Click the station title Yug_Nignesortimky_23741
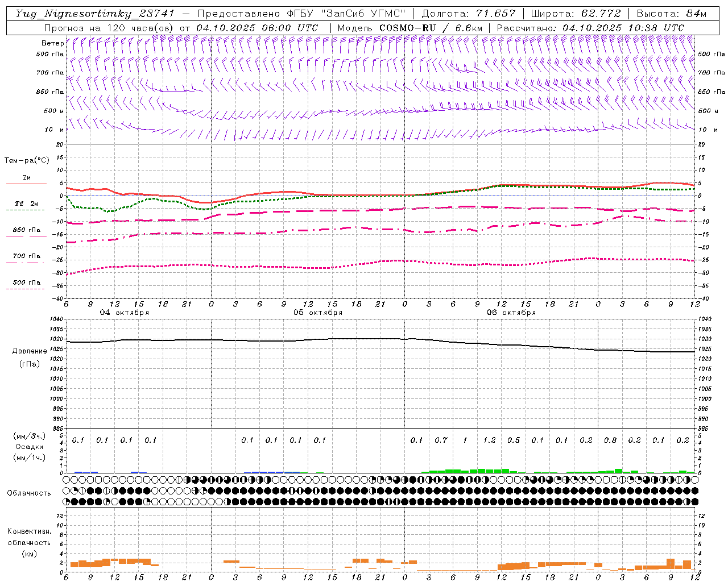 96,14
